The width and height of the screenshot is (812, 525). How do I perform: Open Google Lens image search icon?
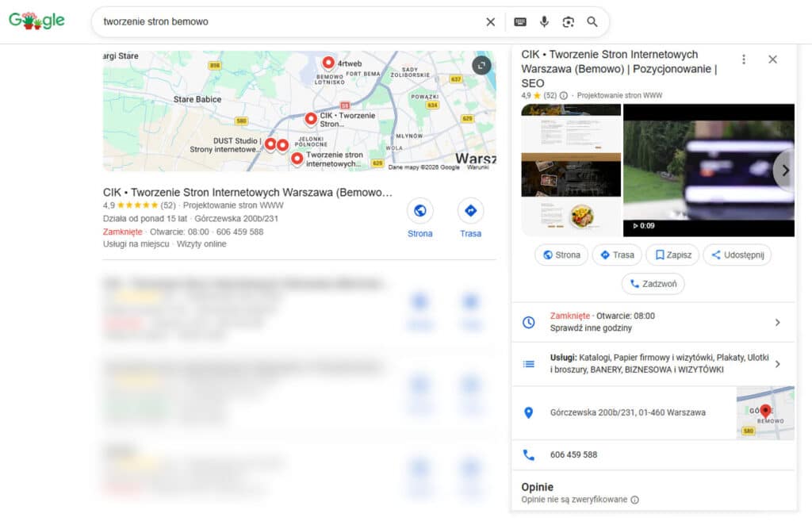[x=568, y=21]
